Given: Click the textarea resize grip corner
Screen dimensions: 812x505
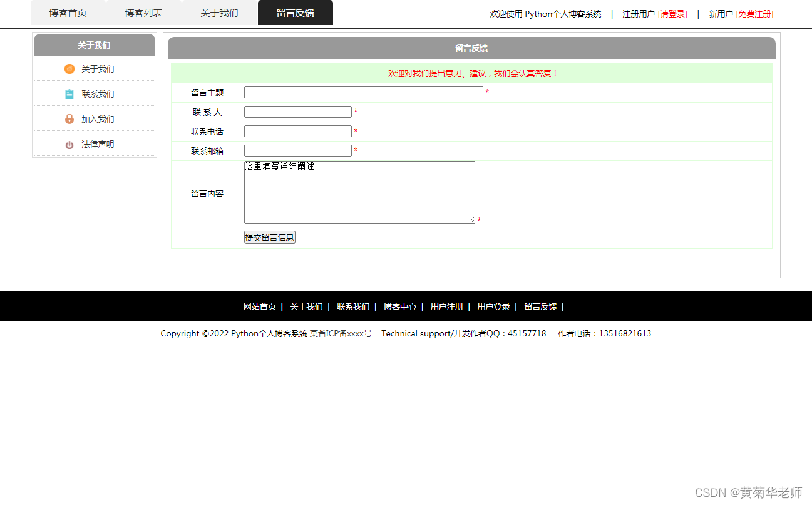Looking at the screenshot, I should click(471, 220).
